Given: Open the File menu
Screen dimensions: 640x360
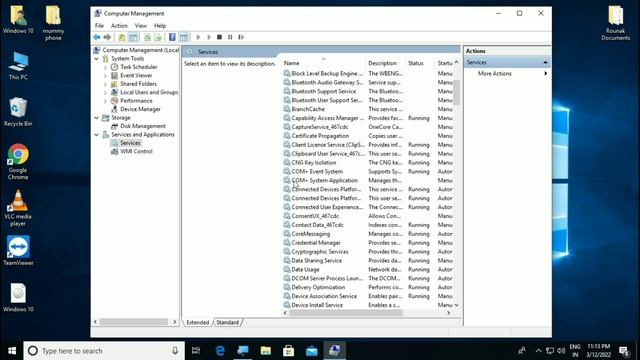Looking at the screenshot, I should [x=99, y=26].
